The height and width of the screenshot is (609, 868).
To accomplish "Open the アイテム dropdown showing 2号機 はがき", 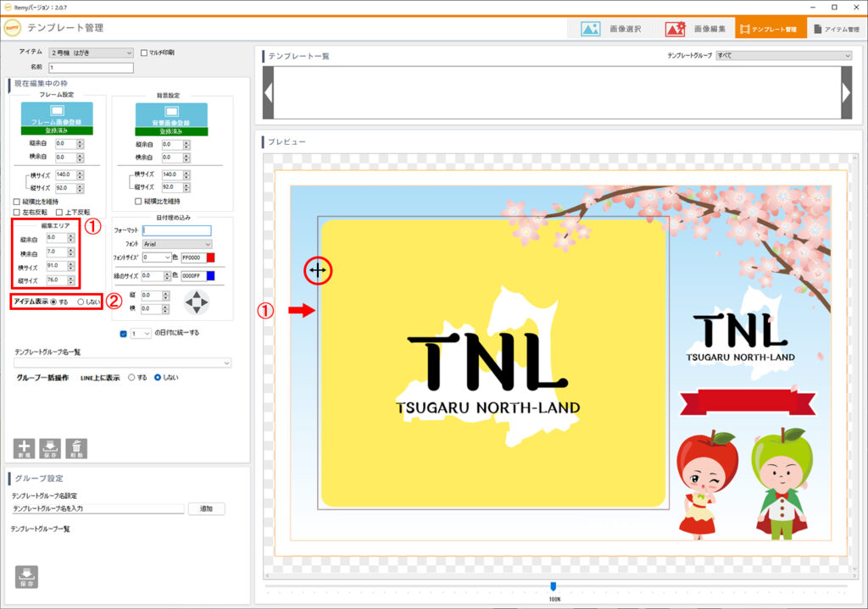I will (x=91, y=53).
